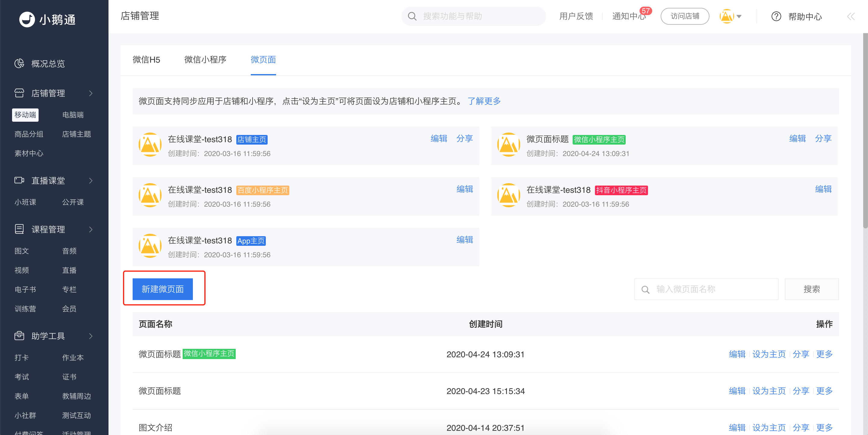Expand the 助学工具 sidebar chevron

tap(91, 336)
